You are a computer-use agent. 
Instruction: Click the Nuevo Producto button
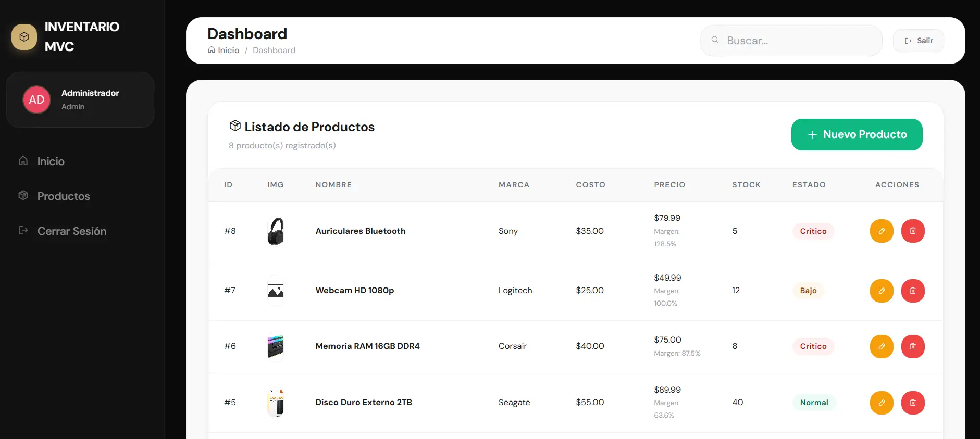click(x=857, y=134)
